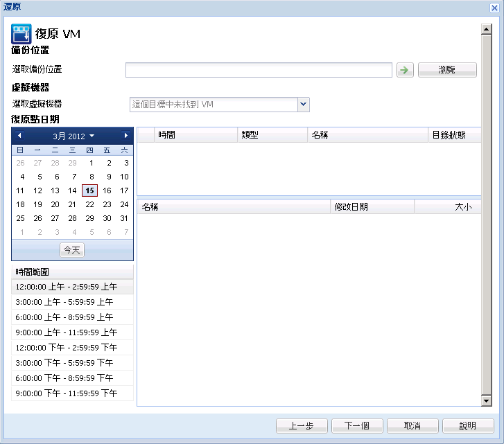The image size is (504, 444).
Task: Go to next month in calendar
Action: pos(125,136)
